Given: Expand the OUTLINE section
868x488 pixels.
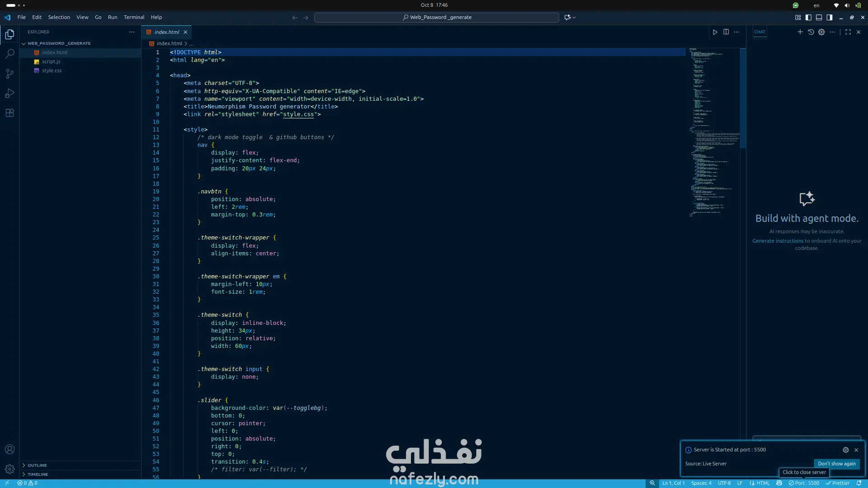Looking at the screenshot, I should [37, 465].
